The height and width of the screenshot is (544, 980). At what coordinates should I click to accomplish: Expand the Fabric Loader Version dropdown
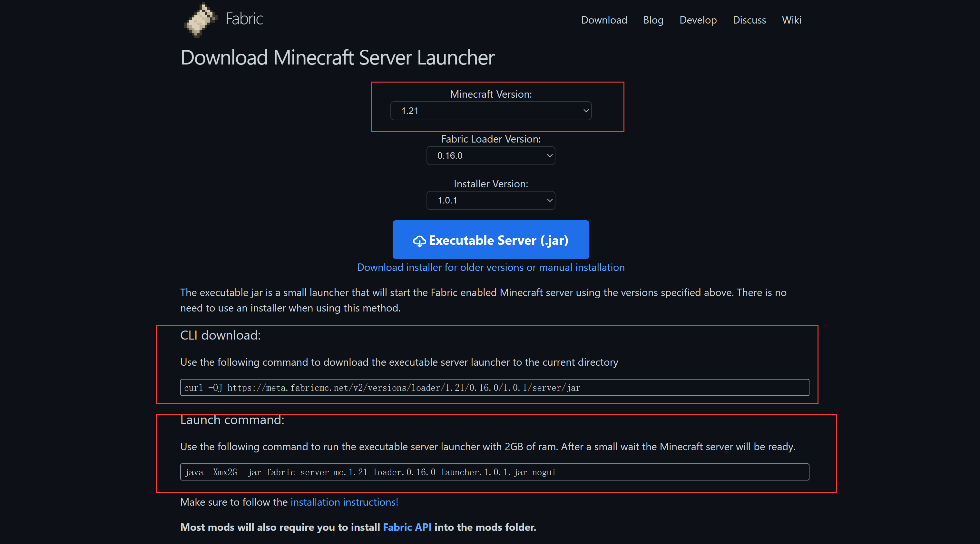click(490, 156)
